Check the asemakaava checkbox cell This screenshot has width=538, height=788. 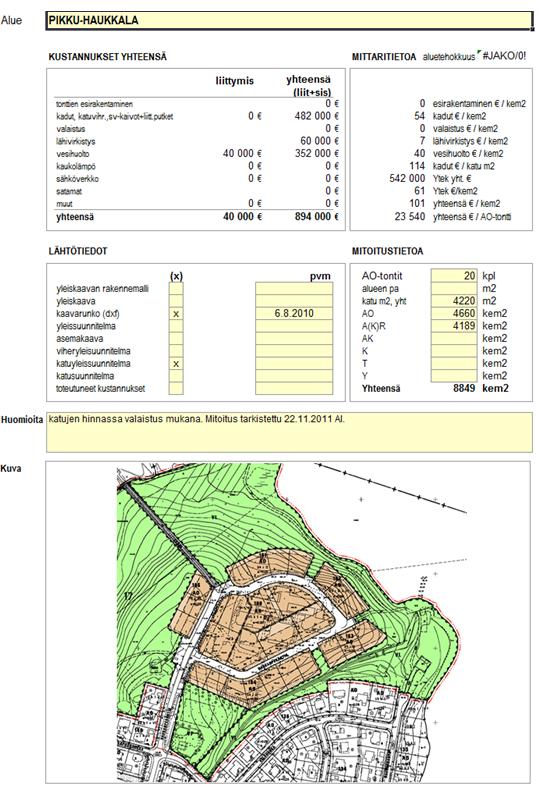(x=176, y=339)
